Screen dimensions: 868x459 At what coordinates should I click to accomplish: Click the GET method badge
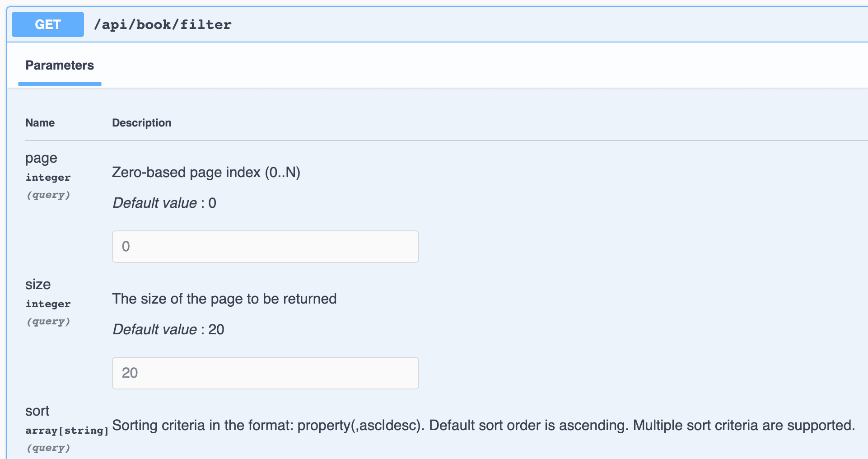point(47,24)
